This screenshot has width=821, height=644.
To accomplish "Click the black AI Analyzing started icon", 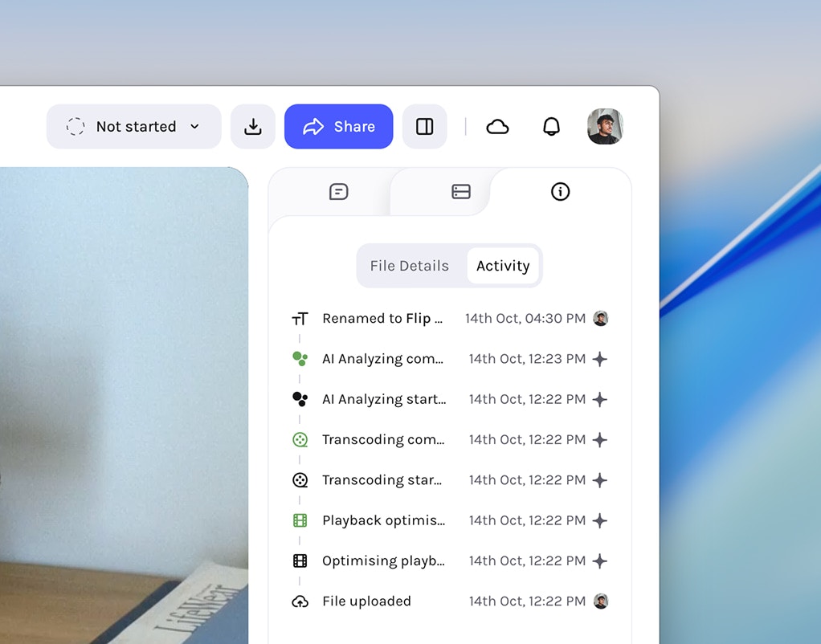I will coord(300,399).
